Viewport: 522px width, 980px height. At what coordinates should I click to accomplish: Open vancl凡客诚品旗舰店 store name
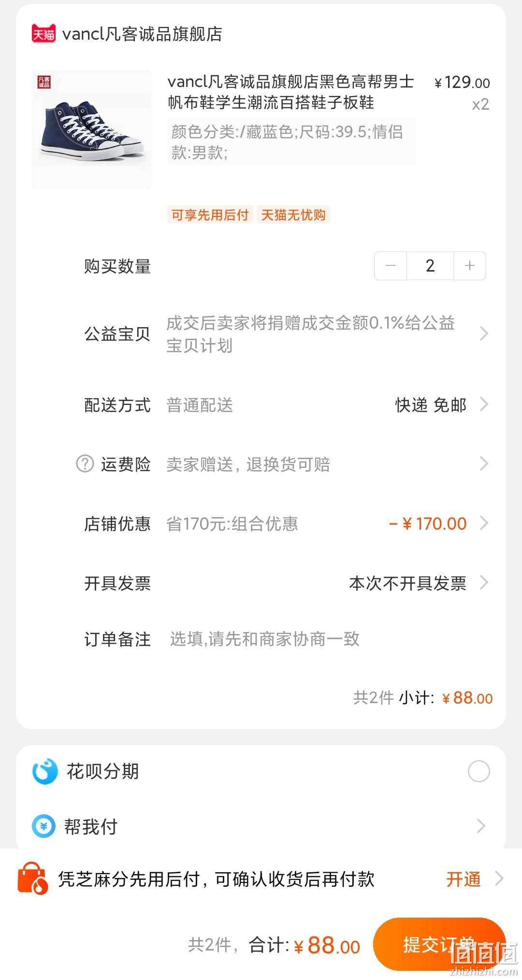142,34
